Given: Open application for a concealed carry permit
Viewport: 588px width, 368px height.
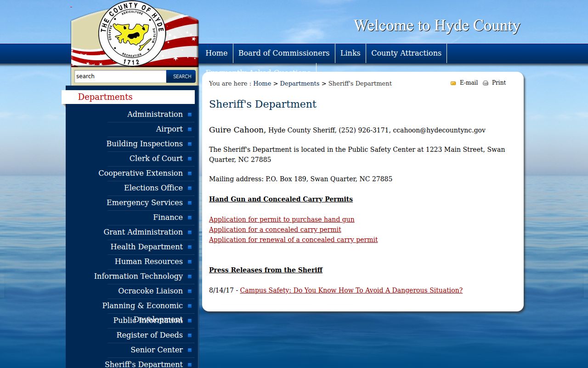Looking at the screenshot, I should point(275,230).
